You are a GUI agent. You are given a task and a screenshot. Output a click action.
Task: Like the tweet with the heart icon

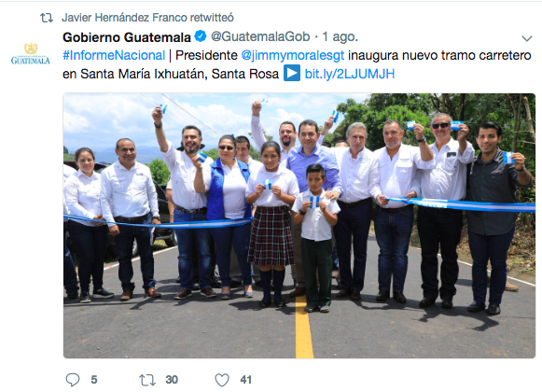[222, 380]
